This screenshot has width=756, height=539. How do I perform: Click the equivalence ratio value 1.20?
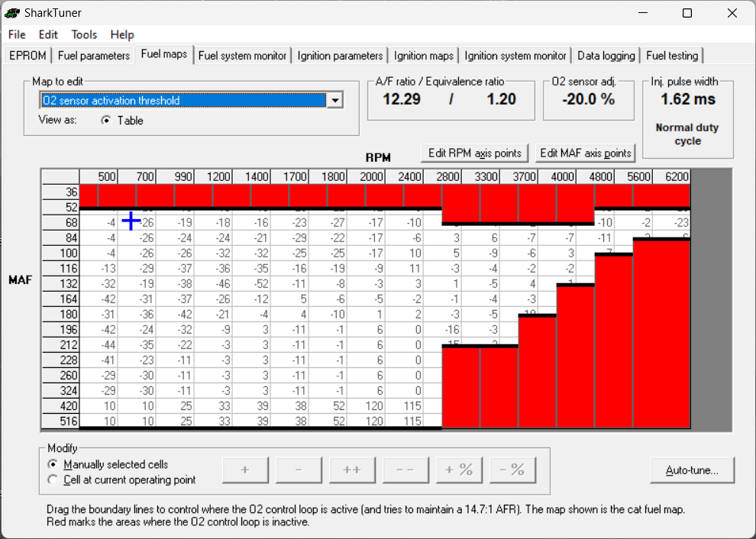502,99
